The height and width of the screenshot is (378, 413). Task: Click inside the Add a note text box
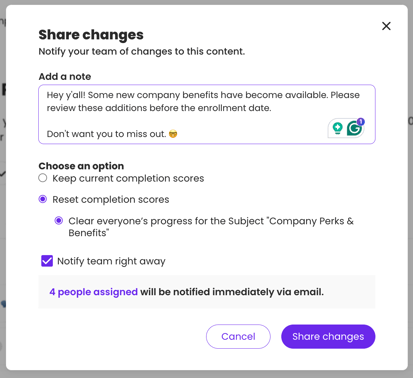[x=207, y=114]
